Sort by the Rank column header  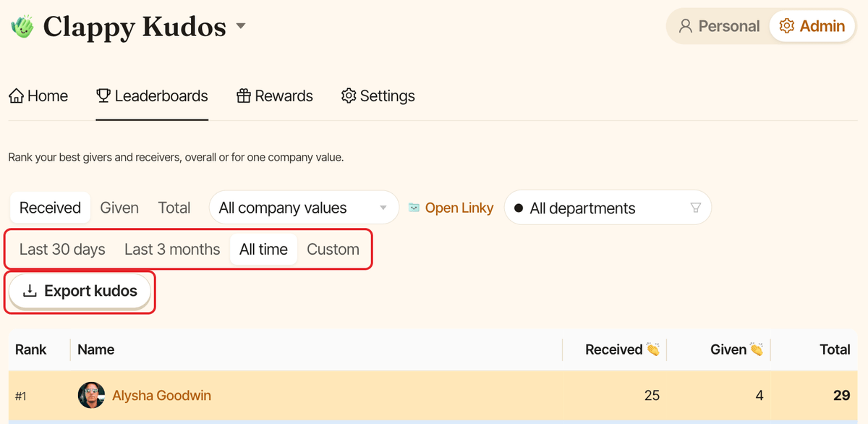[31, 349]
